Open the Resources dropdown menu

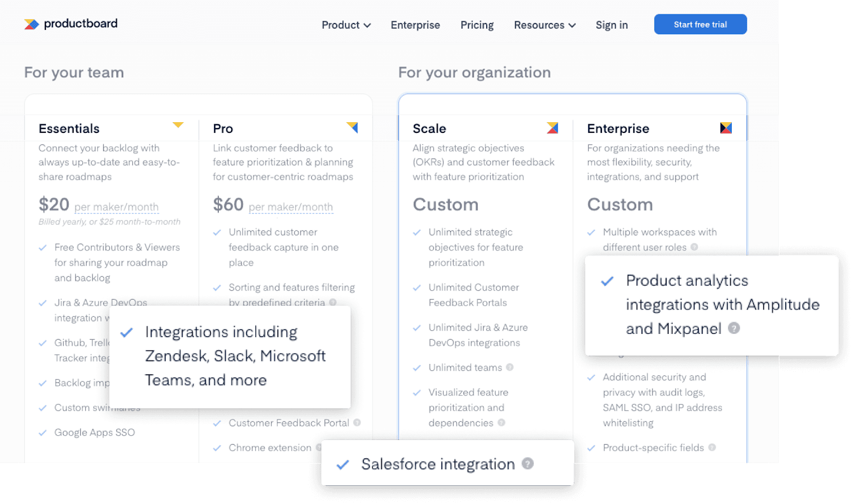(x=544, y=25)
